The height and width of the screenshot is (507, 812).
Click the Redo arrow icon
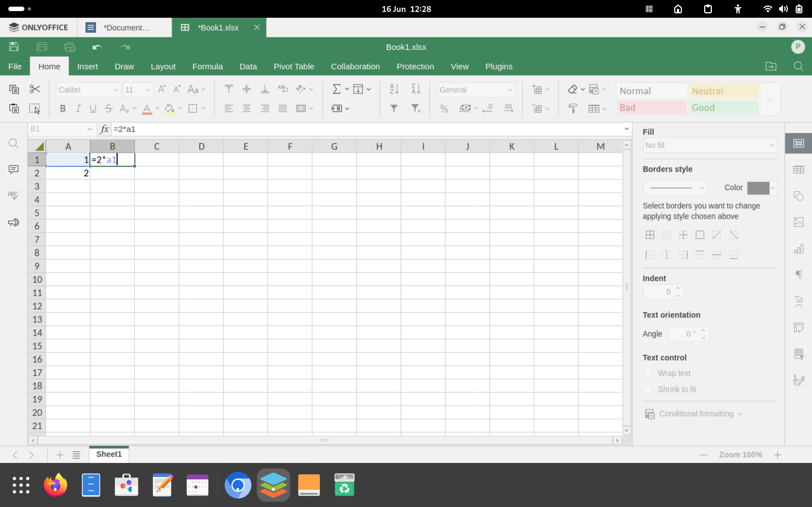[125, 47]
